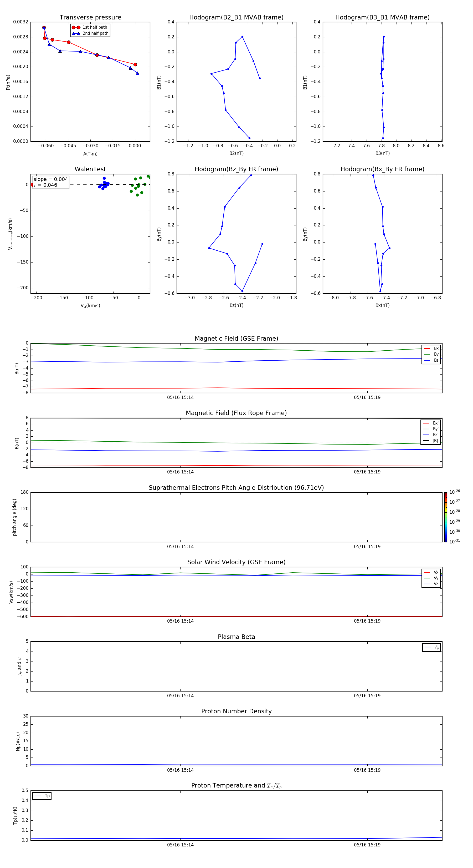Click the Bz(nT) x-axis label
The height and width of the screenshot is (868, 473).
[236, 305]
